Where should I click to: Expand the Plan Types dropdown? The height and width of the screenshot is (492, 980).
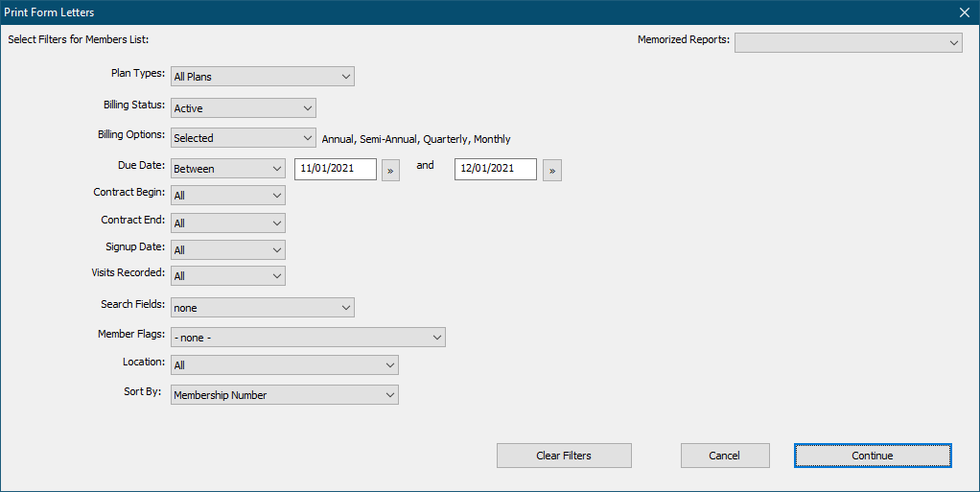pyautogui.click(x=262, y=77)
